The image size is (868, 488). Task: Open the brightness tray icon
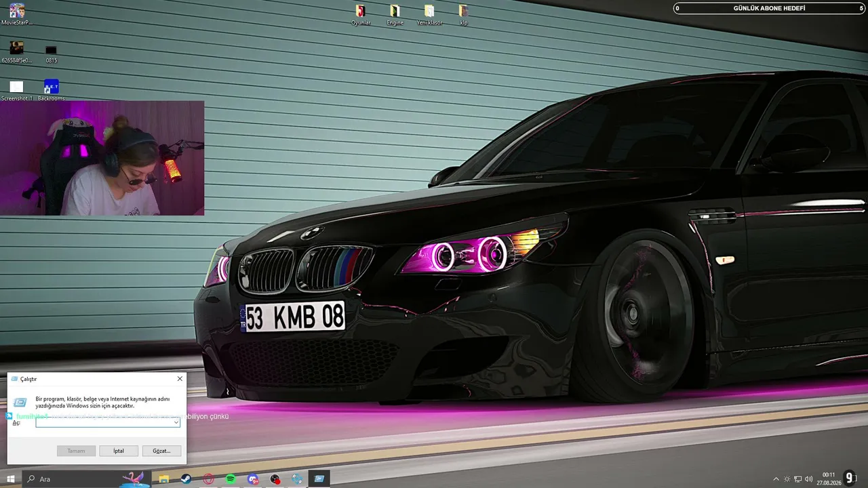coord(787,479)
